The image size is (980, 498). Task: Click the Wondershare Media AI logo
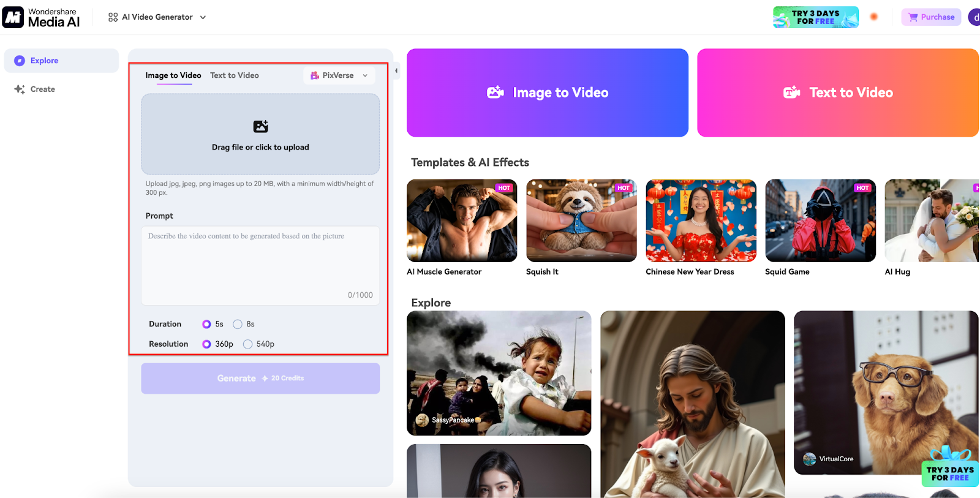[42, 17]
